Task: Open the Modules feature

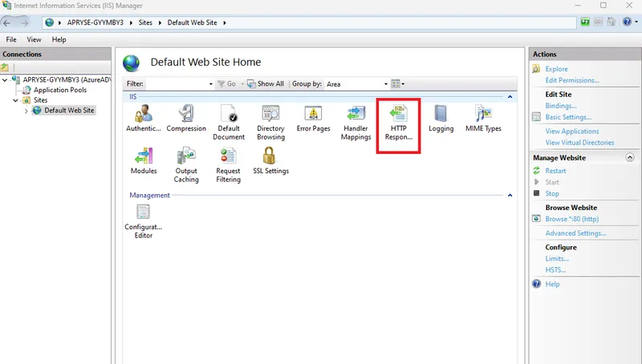Action: pos(144,160)
